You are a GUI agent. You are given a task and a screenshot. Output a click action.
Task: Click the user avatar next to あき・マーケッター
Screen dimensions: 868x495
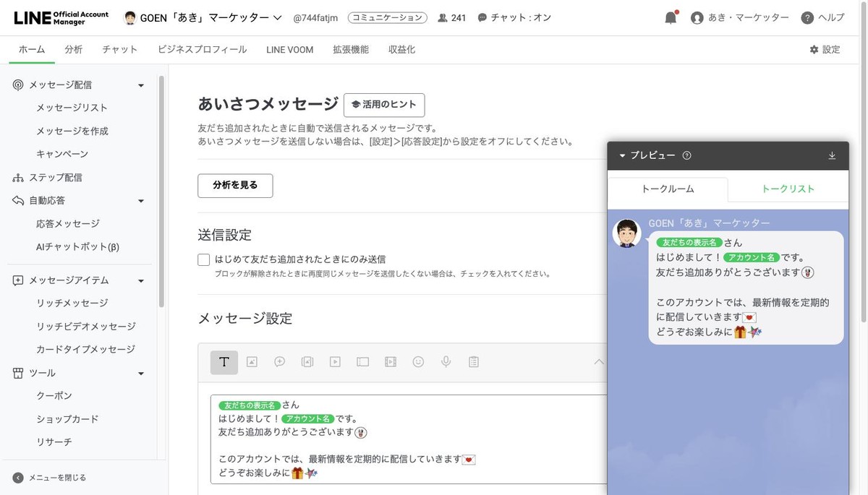click(x=697, y=18)
